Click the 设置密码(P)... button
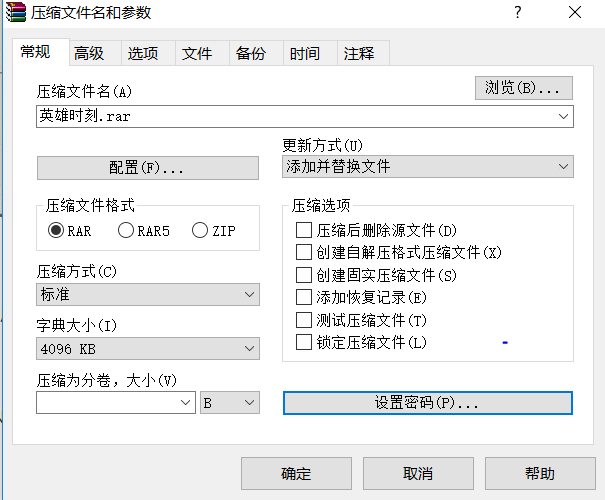605x500 pixels. coord(428,403)
